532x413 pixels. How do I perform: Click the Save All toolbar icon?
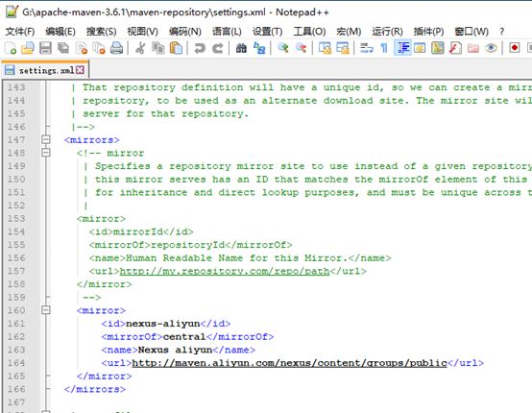tap(63, 48)
